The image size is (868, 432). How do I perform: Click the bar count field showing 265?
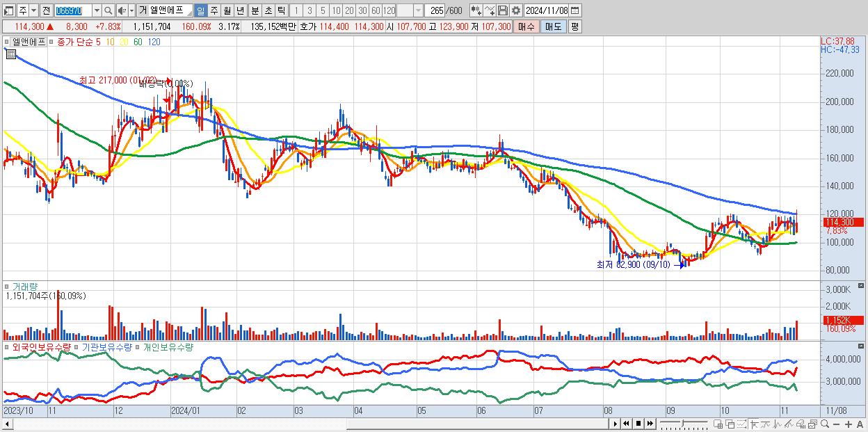[x=435, y=10]
